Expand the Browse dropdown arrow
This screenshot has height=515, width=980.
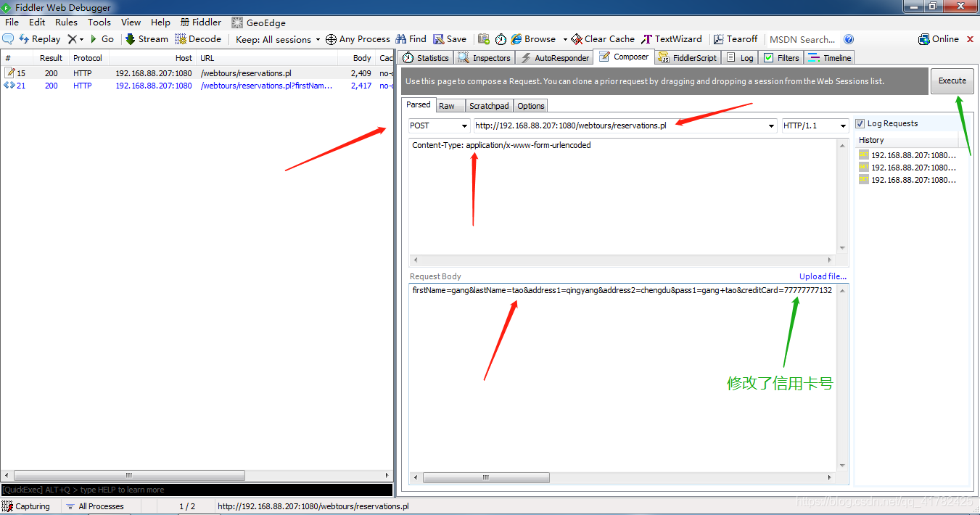pyautogui.click(x=565, y=39)
